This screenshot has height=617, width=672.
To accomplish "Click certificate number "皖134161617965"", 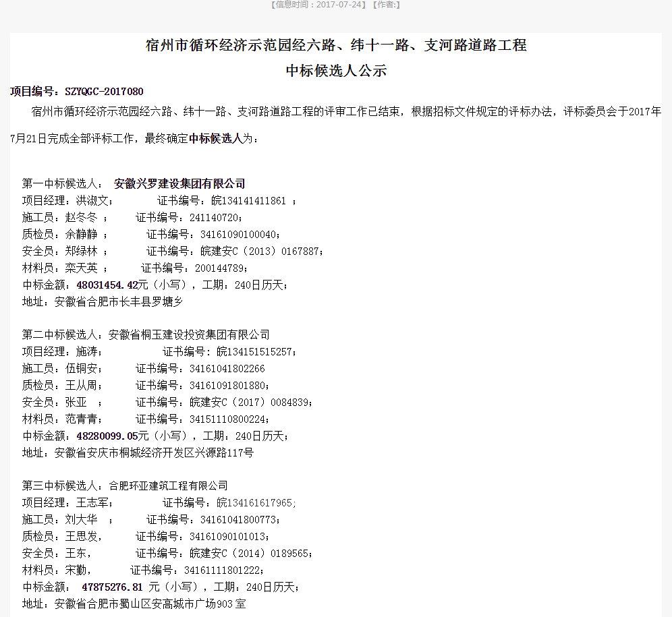I will click(254, 502).
